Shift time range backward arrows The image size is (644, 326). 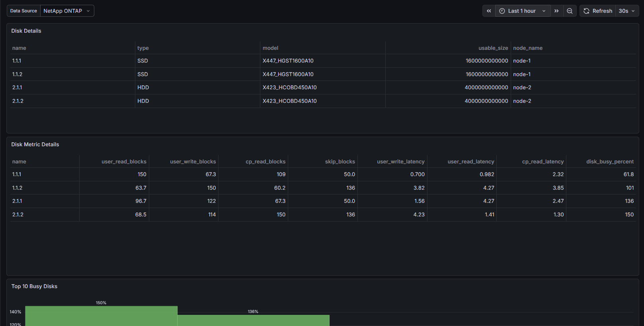[489, 11]
